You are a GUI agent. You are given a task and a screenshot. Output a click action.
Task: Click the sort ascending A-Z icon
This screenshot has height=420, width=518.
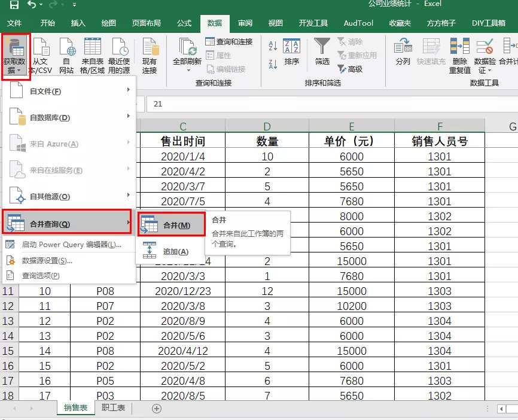[x=273, y=45]
